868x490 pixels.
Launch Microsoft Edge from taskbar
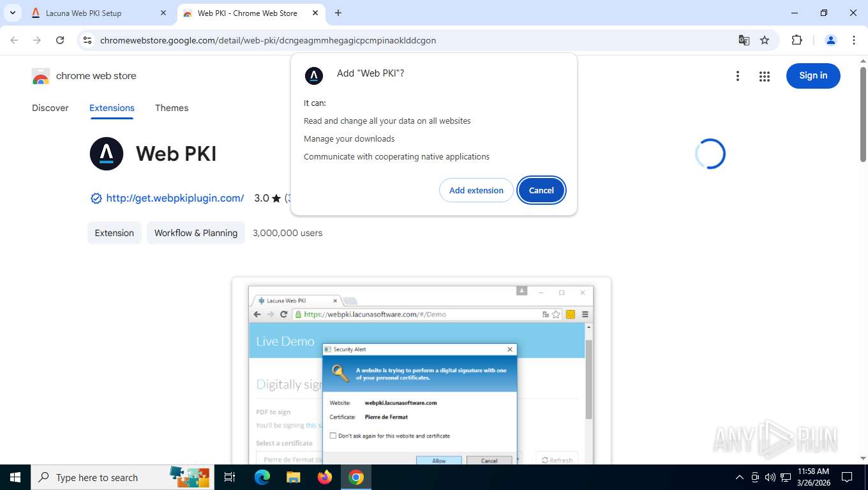coord(262,477)
